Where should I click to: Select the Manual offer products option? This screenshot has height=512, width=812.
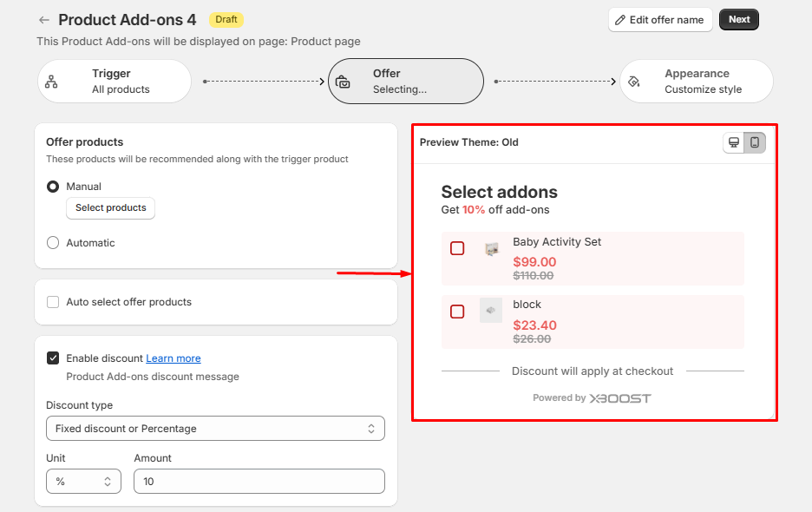click(53, 187)
